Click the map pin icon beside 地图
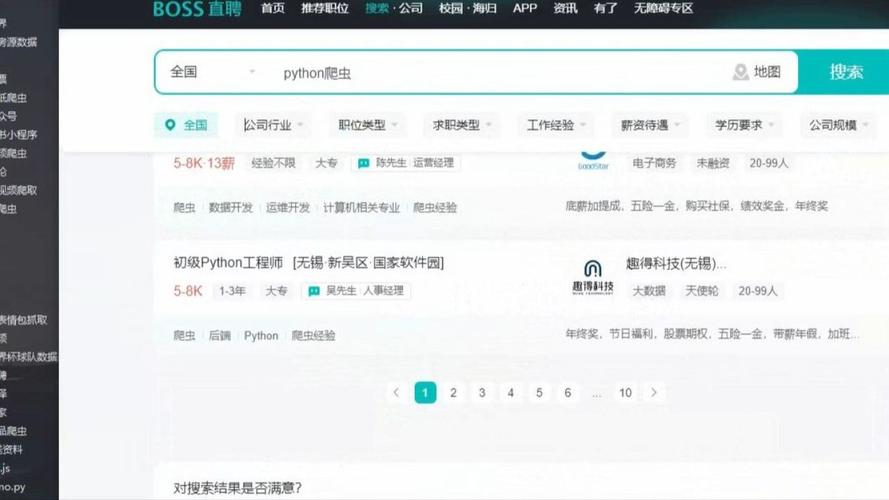 point(740,72)
